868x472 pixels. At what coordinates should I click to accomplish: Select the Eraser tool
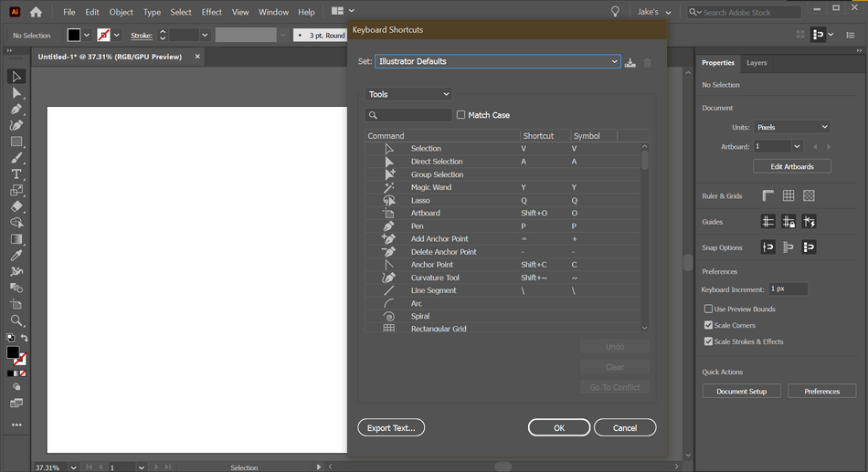tap(16, 206)
